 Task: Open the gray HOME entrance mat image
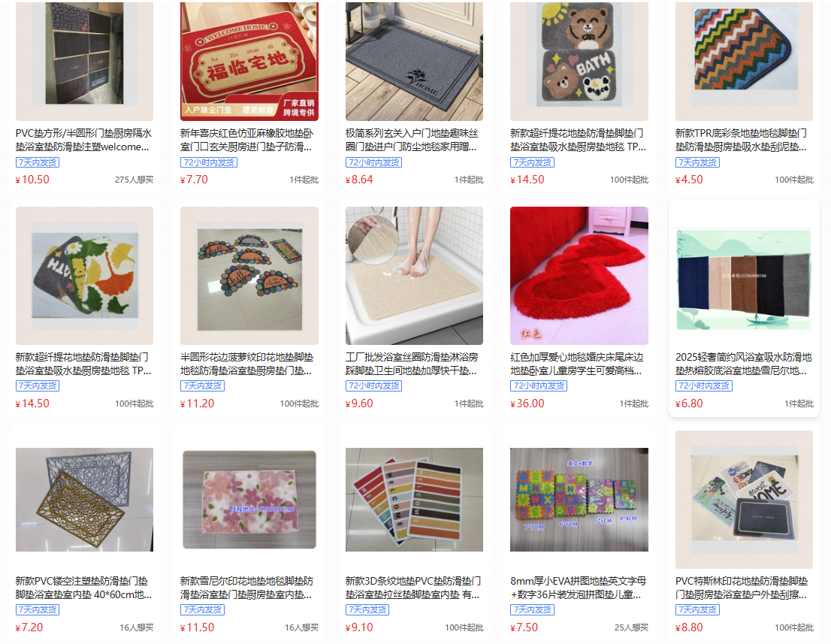(414, 61)
